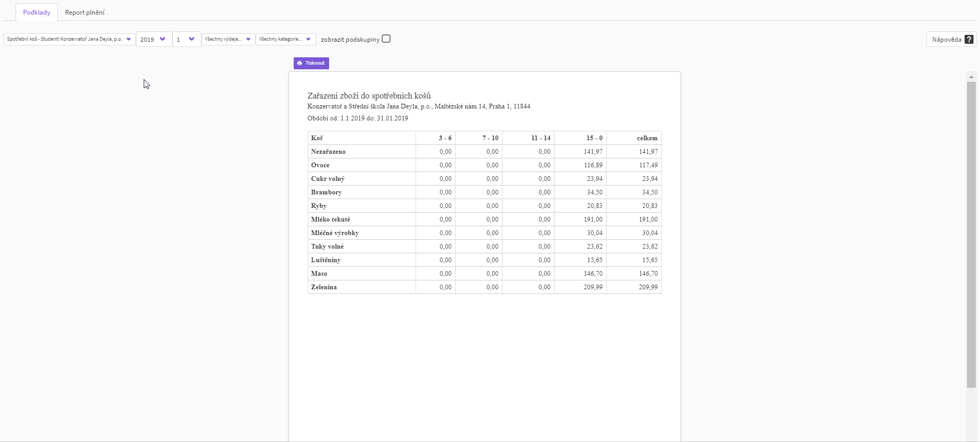The image size is (980, 442).
Task: Open the Spotřební koš selection dropdown
Action: 69,39
